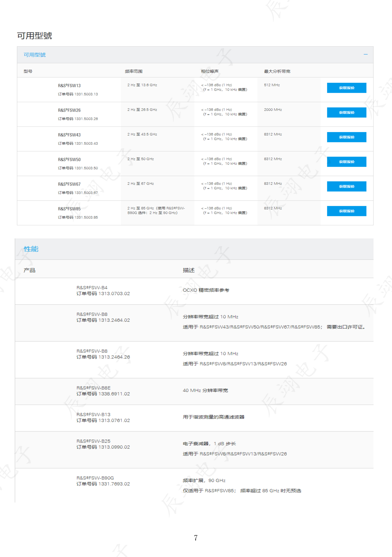Click description 频率扩展，90 GHz
392x557 pixels.
204,481
